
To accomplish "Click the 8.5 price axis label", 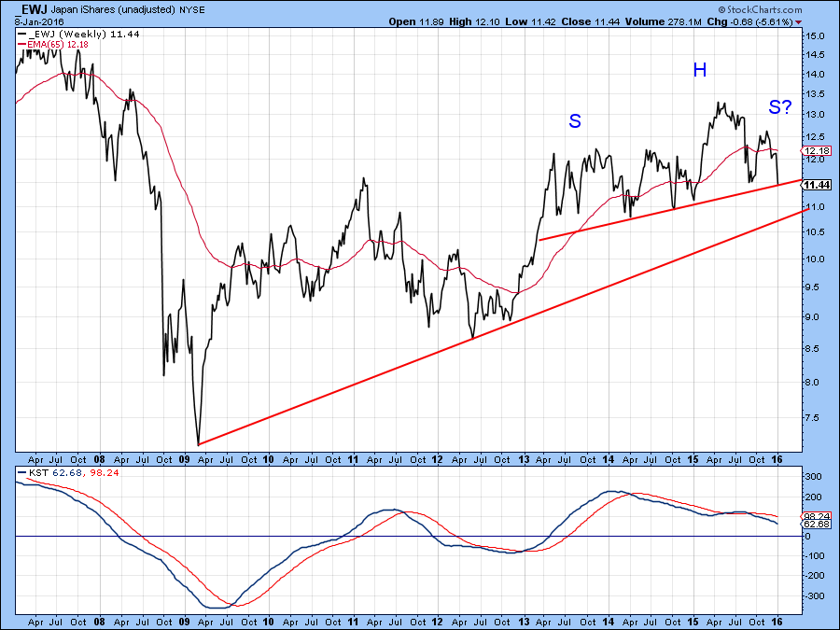I will click(x=812, y=349).
